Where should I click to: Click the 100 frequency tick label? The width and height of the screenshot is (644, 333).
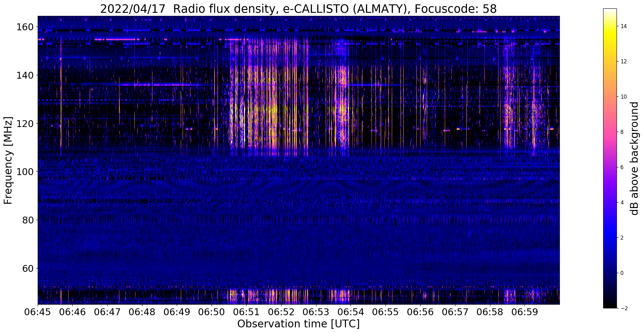[26, 172]
